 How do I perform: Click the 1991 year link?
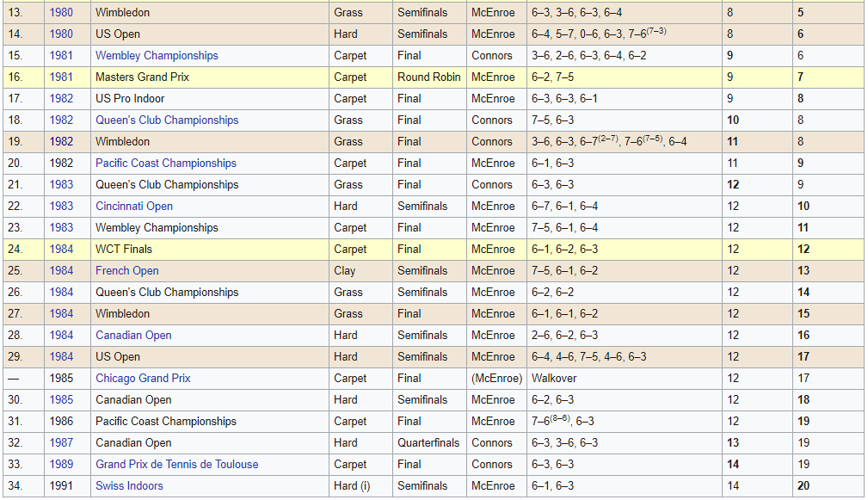(x=61, y=486)
